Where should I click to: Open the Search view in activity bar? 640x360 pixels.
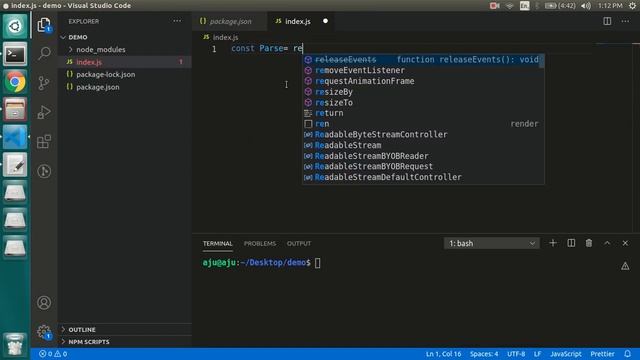44,53
